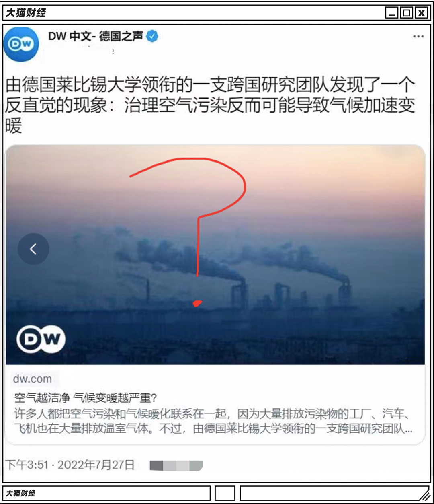Click the tweet text about 莱比锡大学
Image resolution: width=434 pixels, height=504 pixels.
[210, 105]
